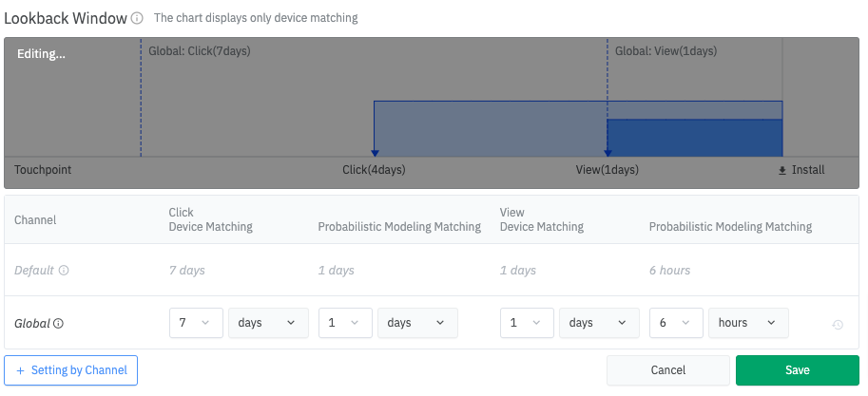868x396 pixels.
Task: Click the Click(4days) arrow marker in chart
Action: pyautogui.click(x=375, y=152)
